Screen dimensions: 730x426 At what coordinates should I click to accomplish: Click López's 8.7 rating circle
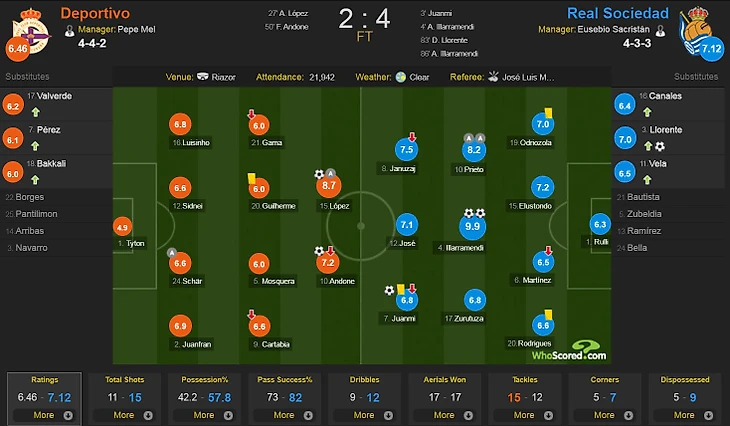[x=328, y=185]
